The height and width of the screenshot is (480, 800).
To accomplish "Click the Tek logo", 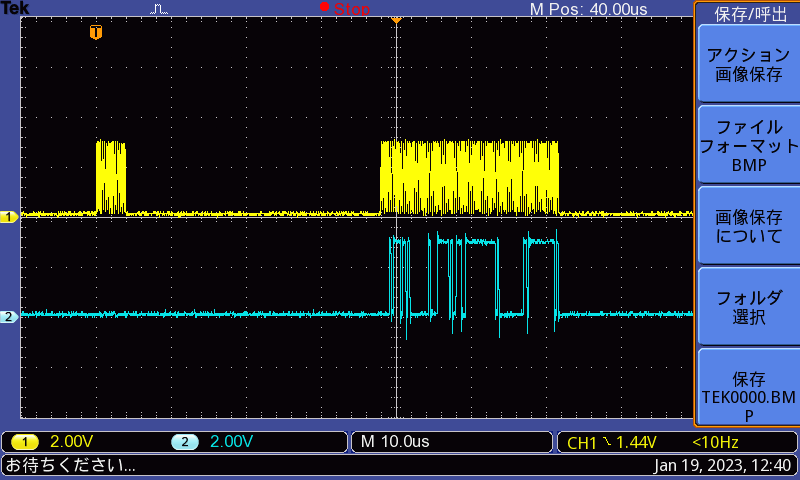I will (15, 8).
